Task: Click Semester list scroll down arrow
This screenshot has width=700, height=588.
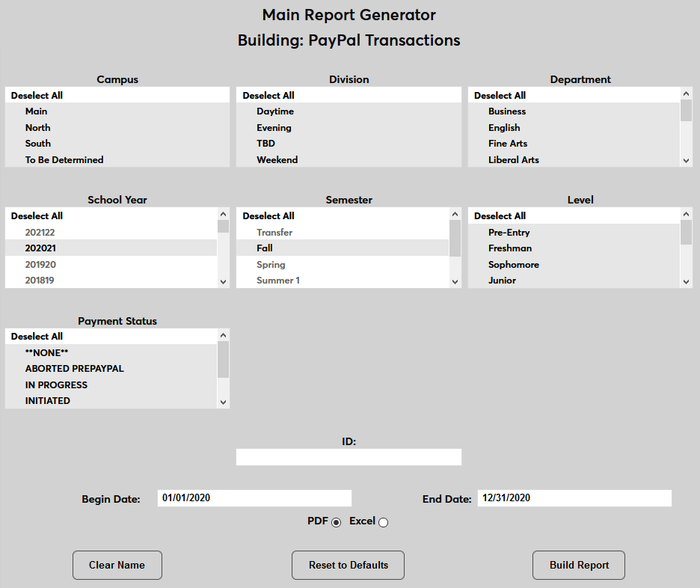Action: pyautogui.click(x=455, y=282)
